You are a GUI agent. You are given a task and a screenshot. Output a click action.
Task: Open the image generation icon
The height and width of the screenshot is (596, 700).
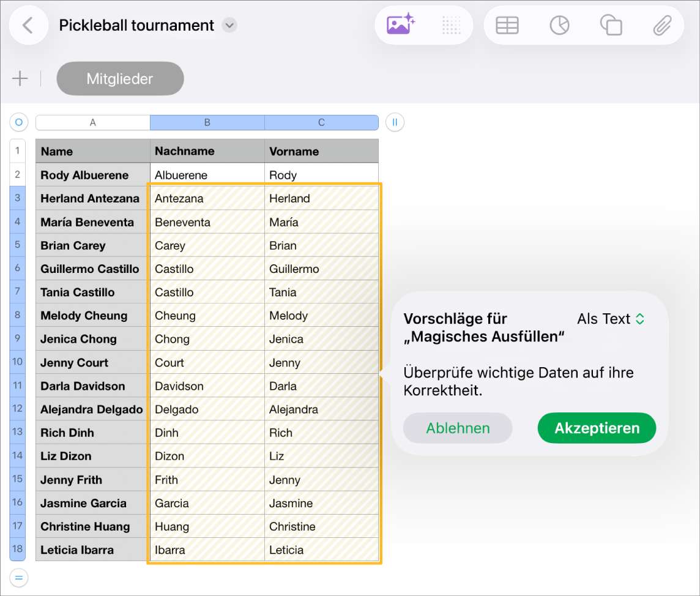(x=400, y=25)
